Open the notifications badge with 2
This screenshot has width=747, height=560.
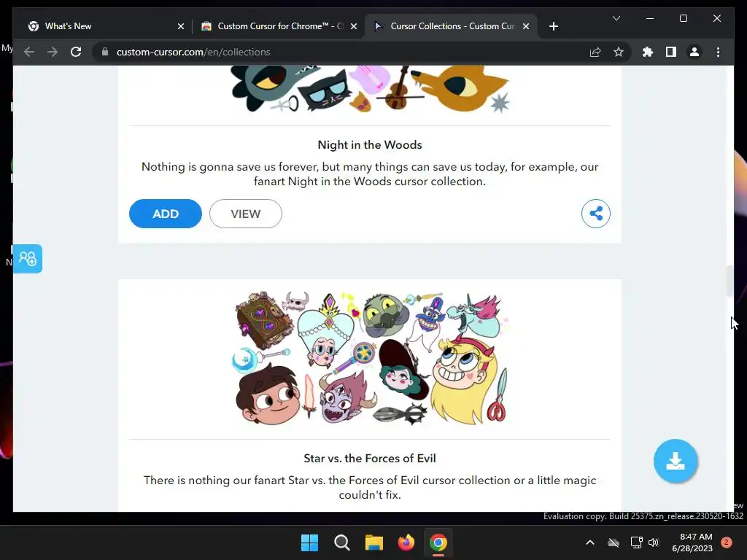point(727,542)
